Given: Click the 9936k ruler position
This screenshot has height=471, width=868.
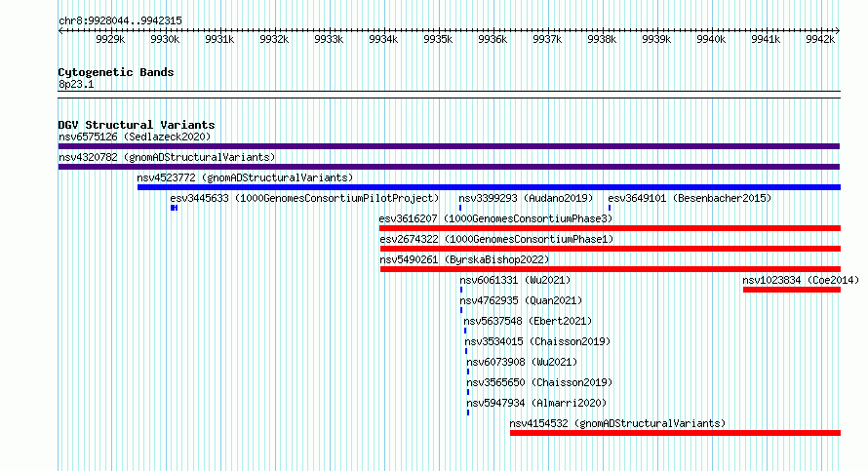Looking at the screenshot, I should pyautogui.click(x=493, y=39).
